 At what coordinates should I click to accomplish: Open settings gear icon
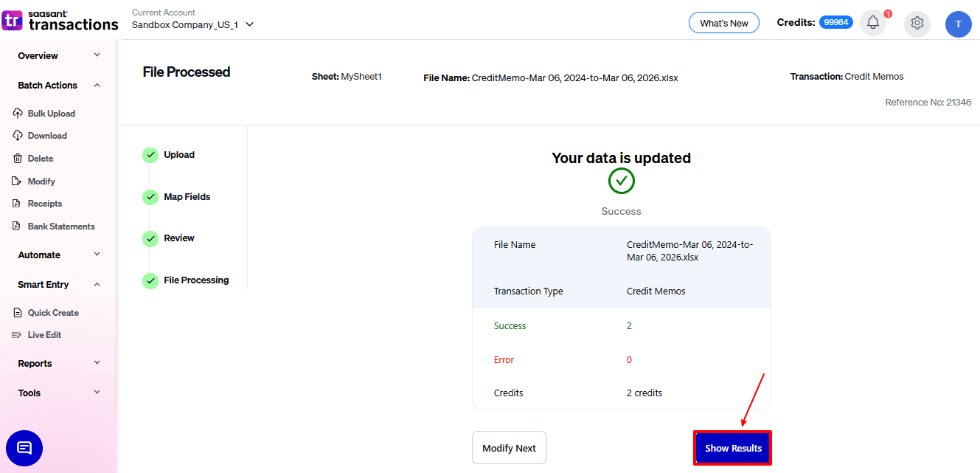click(x=917, y=23)
